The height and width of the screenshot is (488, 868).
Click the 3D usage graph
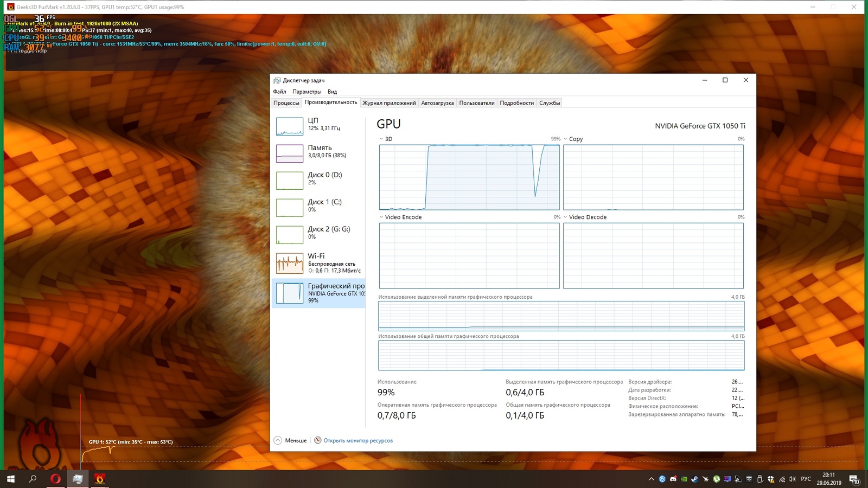[469, 177]
